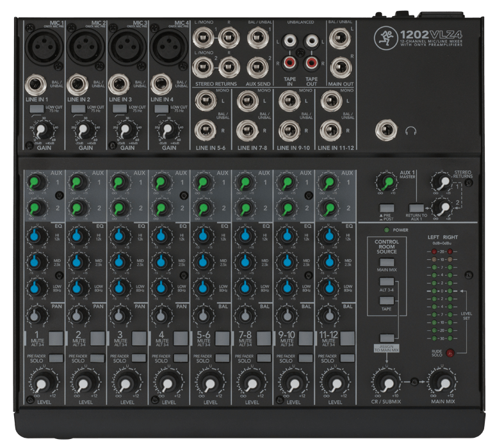Click the Mackie running man logo
This screenshot has height=448, width=495.
click(x=385, y=38)
